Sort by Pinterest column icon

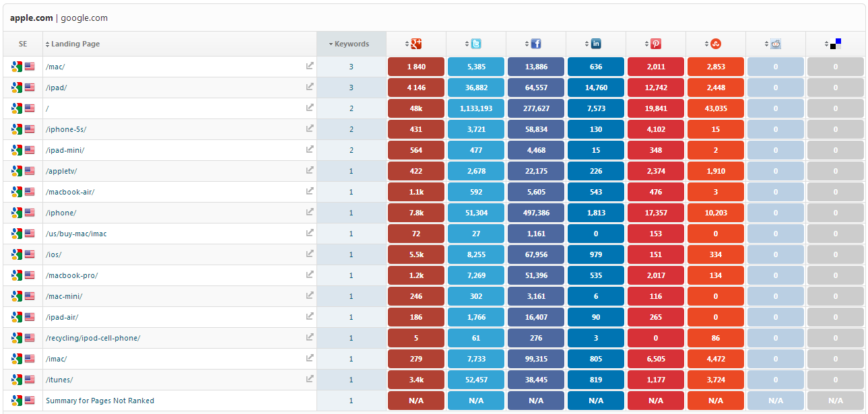coord(656,44)
